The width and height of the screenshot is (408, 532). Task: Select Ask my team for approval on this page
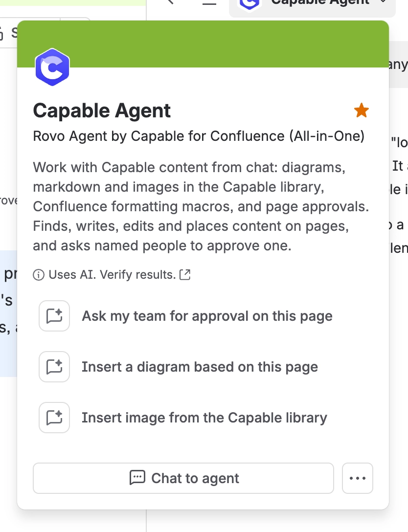click(207, 316)
